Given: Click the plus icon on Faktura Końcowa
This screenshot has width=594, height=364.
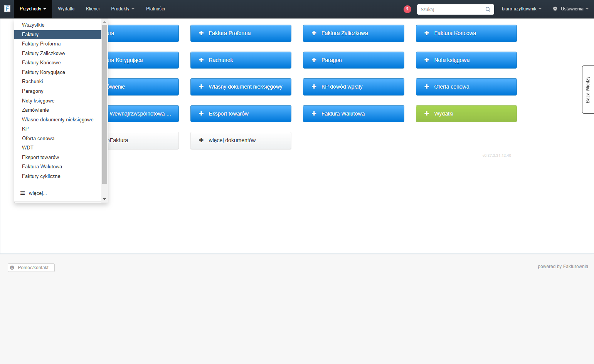Looking at the screenshot, I should (427, 33).
